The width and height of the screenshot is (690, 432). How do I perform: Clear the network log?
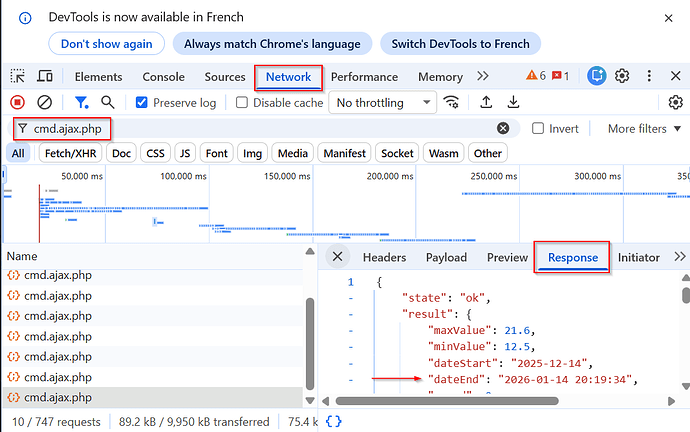coord(44,102)
